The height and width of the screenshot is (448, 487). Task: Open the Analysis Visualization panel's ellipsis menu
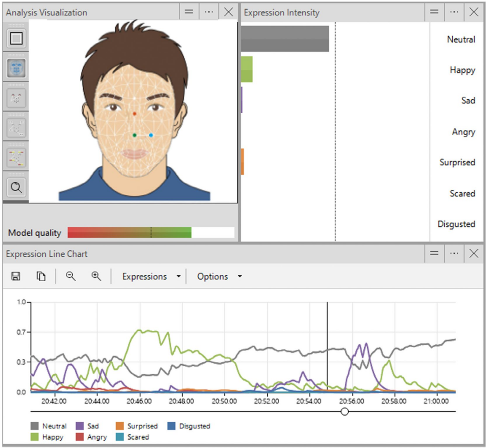pyautogui.click(x=209, y=12)
